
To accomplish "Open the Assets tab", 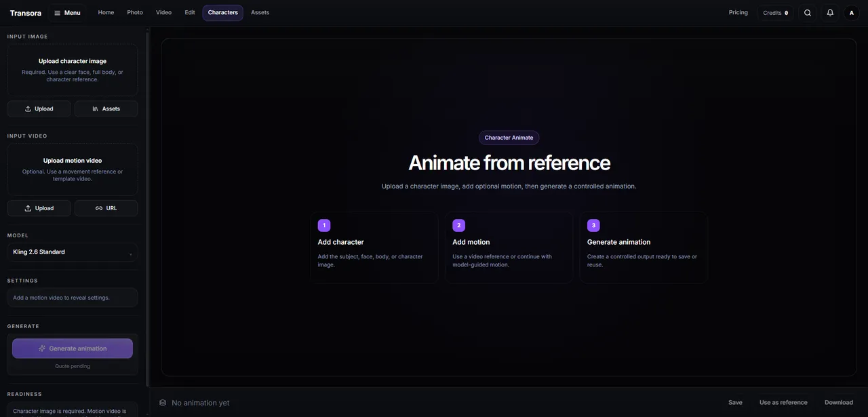I will 260,13.
